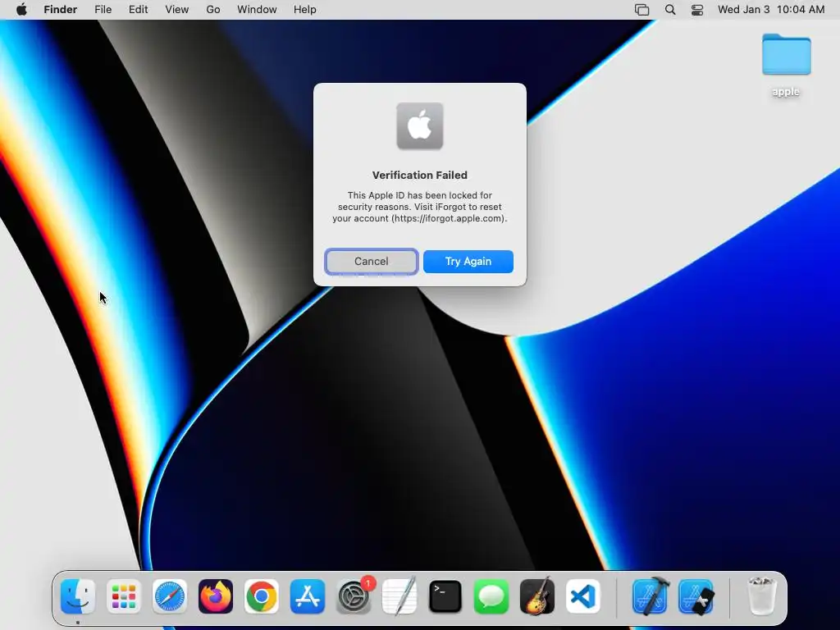Open Finder from the Dock
The height and width of the screenshot is (630, 840).
[x=78, y=596]
